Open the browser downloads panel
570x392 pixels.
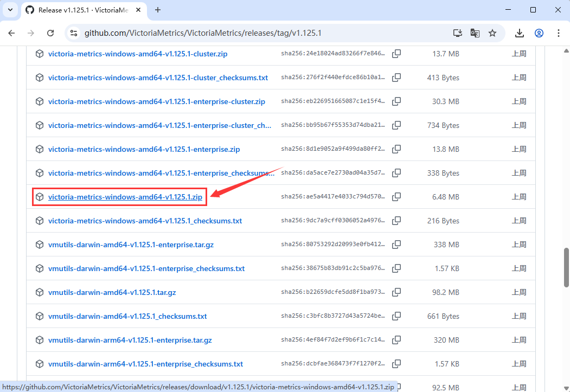520,33
